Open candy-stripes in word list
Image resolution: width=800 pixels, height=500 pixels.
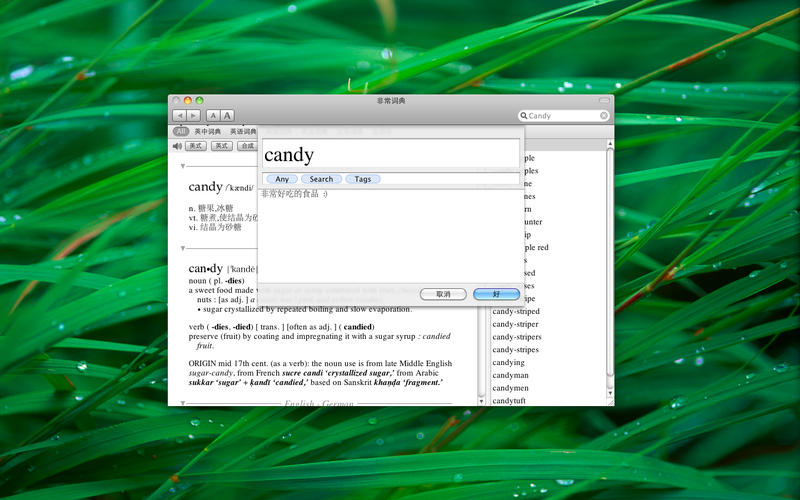515,349
